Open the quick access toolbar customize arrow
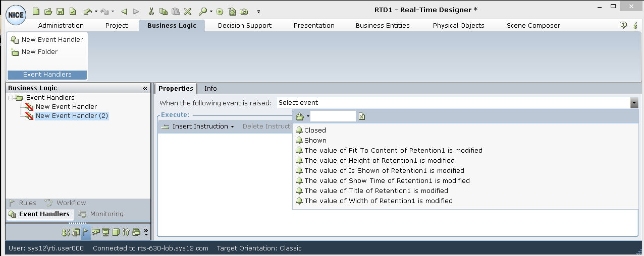Screen dimensions: 644x256 [259, 12]
